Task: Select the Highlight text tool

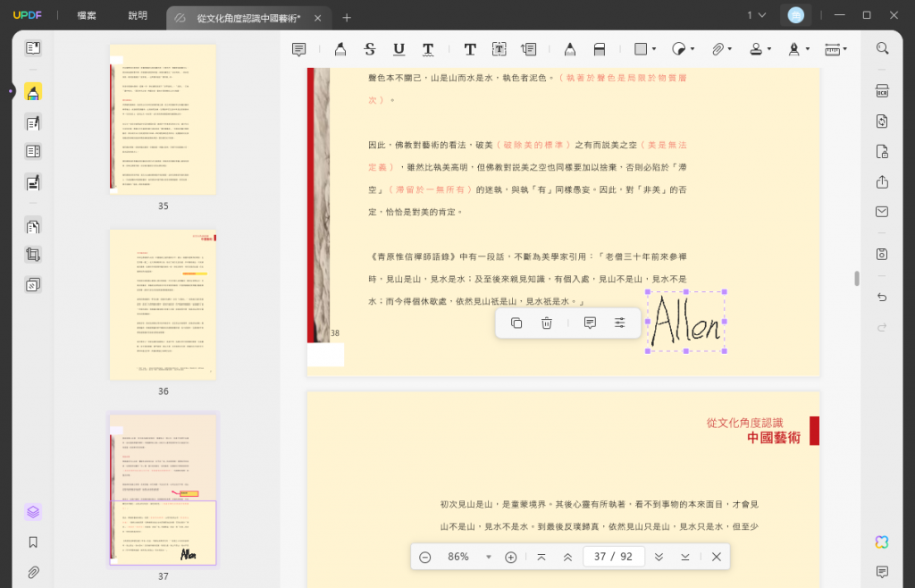Action: 340,49
